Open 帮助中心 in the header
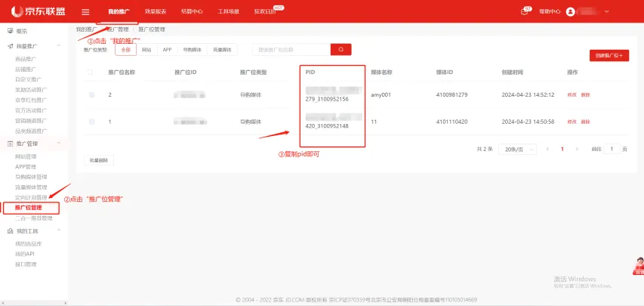Viewport: 644px width, 306px height. point(550,11)
